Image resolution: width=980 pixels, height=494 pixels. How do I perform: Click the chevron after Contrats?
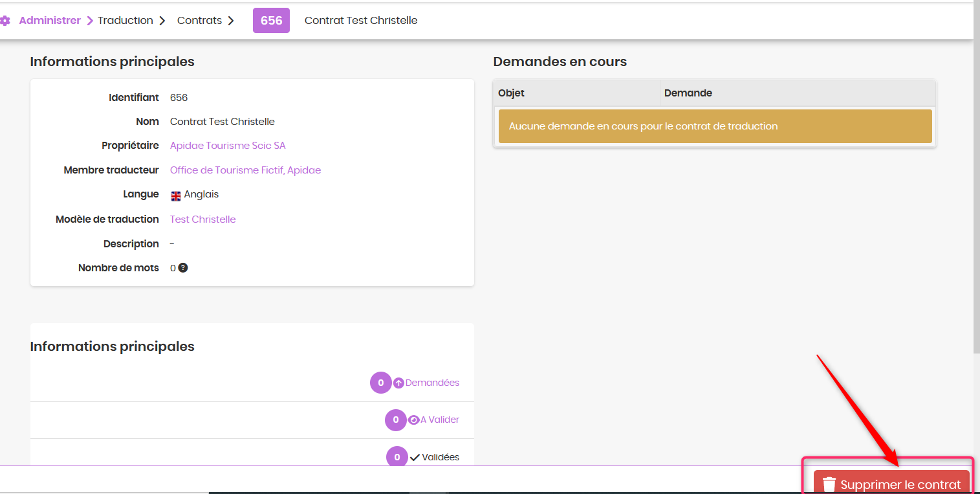[x=231, y=21]
